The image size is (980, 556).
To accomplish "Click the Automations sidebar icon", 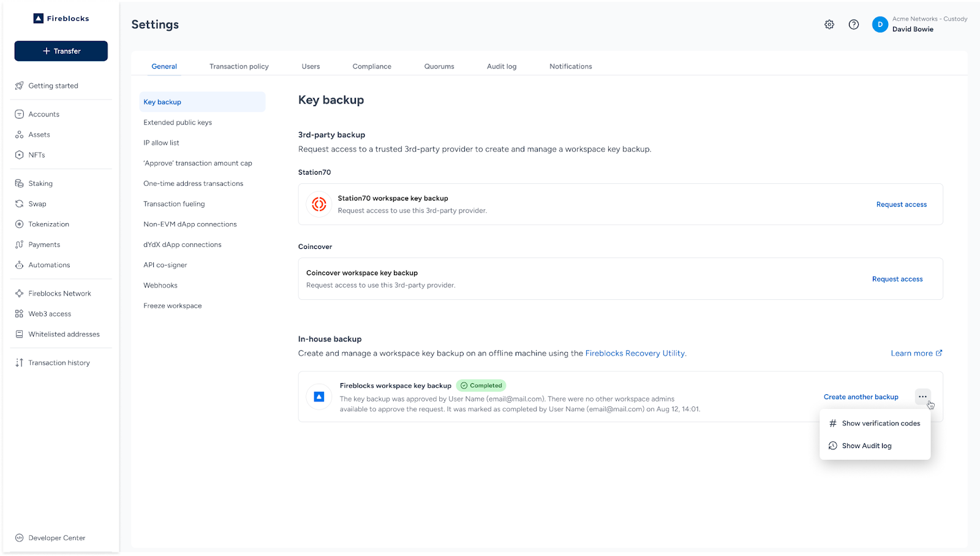I will [x=19, y=265].
